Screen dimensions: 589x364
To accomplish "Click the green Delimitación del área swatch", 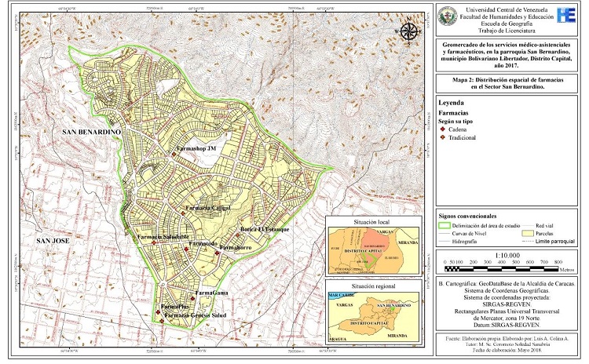I will coord(444,225).
